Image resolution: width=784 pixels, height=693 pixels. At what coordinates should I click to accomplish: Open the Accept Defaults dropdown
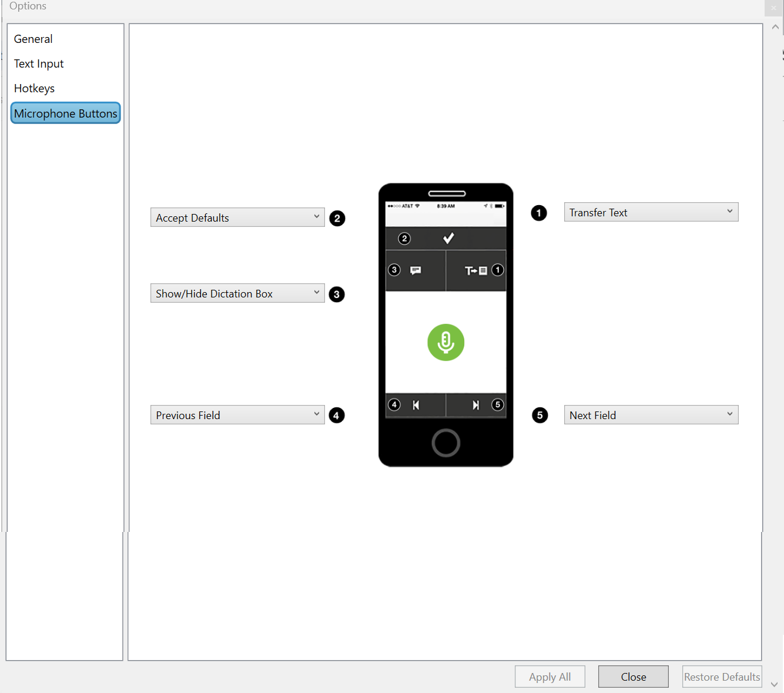237,217
